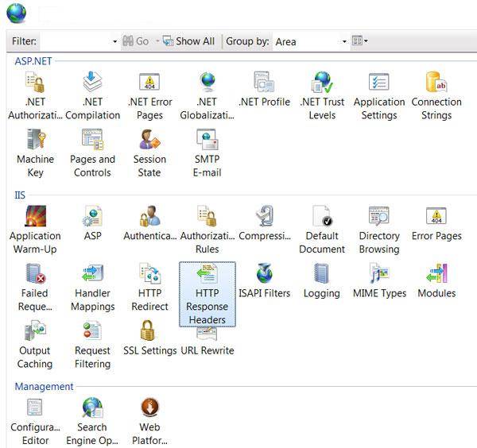
Task: Select HTTP Response Headers icon
Action: coord(207,294)
